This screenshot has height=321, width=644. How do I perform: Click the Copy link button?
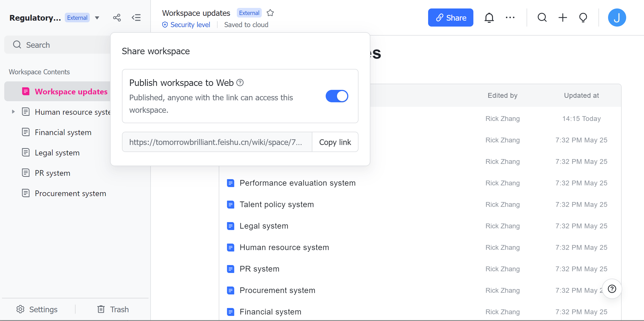point(335,142)
